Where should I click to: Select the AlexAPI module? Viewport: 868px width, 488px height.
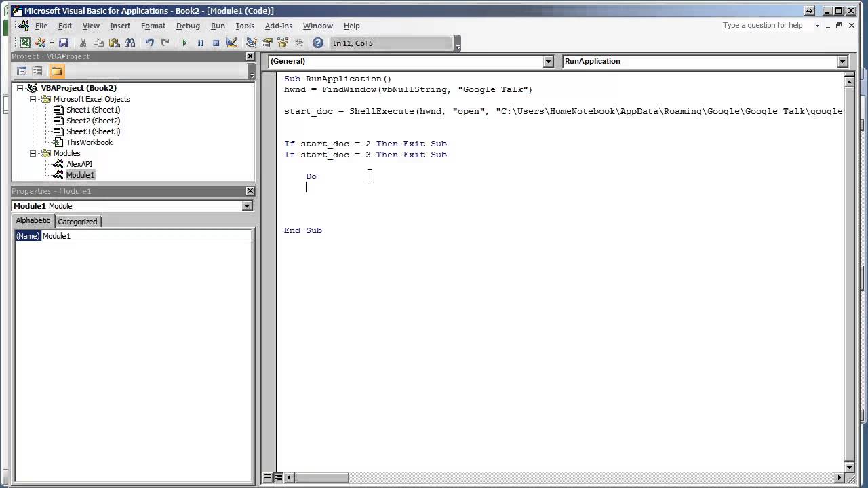tap(79, 164)
